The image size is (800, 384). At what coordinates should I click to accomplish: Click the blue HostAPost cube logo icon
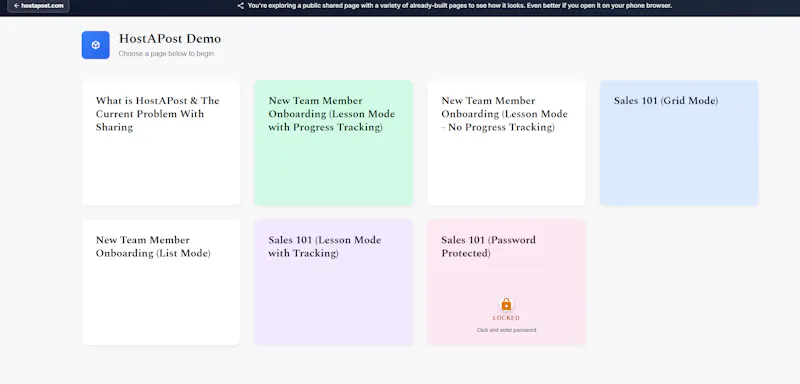click(x=95, y=45)
